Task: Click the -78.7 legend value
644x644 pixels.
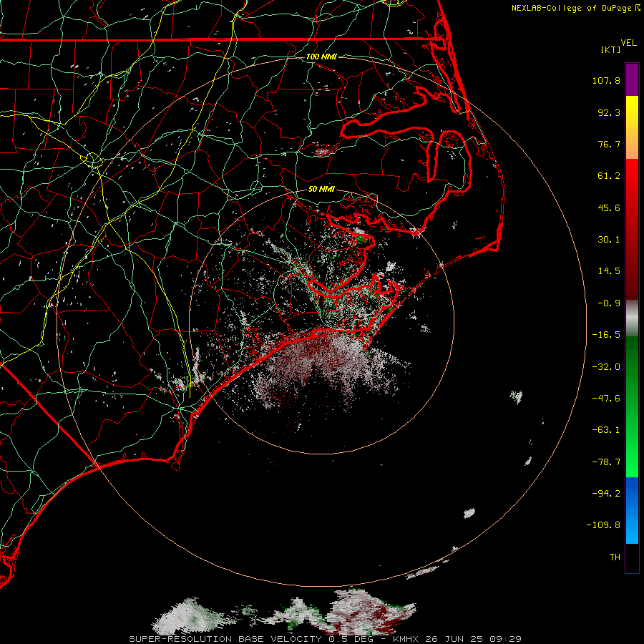Action: (606, 462)
